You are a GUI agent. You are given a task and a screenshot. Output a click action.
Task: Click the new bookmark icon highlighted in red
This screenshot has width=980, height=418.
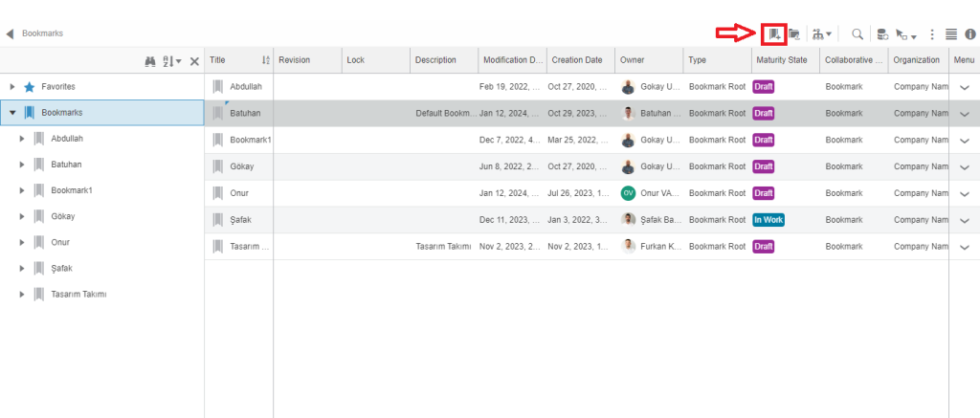coord(774,33)
